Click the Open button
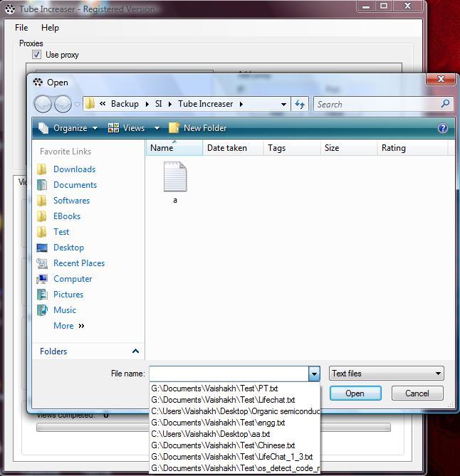Image resolution: width=460 pixels, height=476 pixels. coord(355,393)
